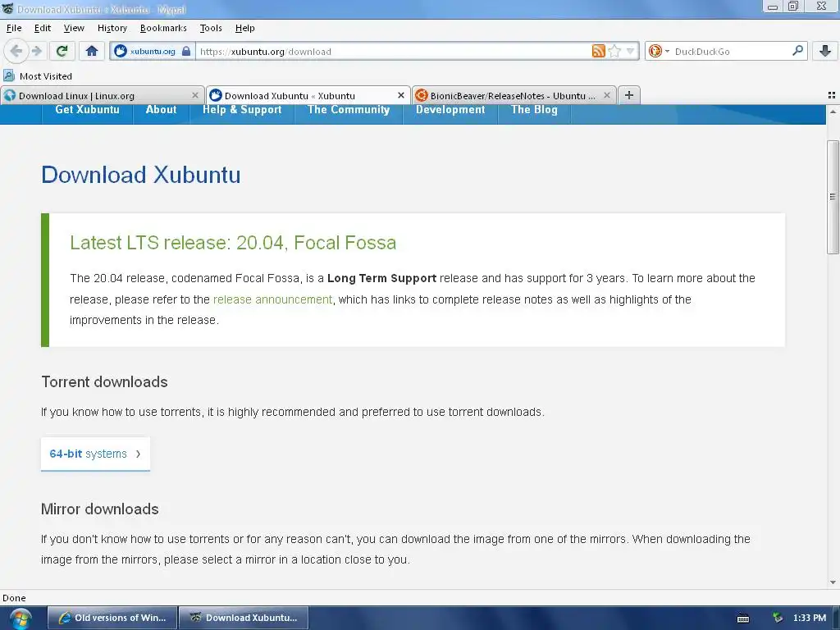Go to the browser Home page
Viewport: 840px width, 630px height.
coord(92,51)
